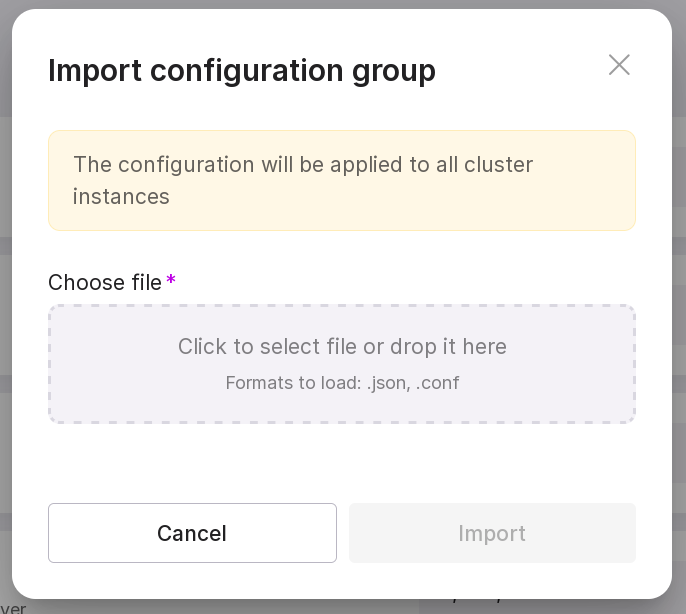Click "Click to select file or drop it here"
The width and height of the screenshot is (686, 614).
point(342,346)
